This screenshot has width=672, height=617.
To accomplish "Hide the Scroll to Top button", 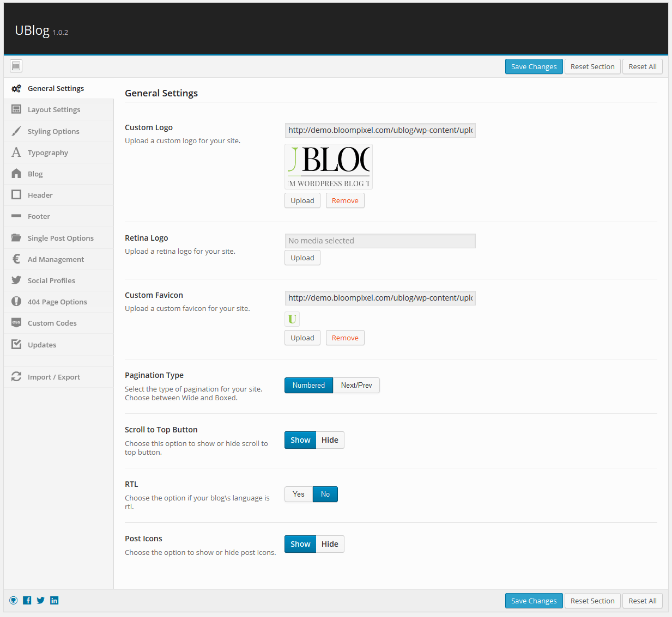I will pyautogui.click(x=330, y=440).
